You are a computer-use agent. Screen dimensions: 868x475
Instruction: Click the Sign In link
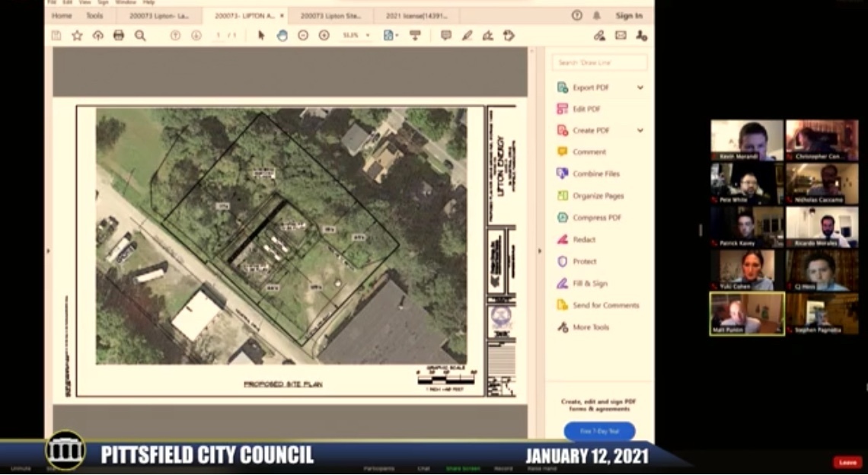click(x=628, y=15)
